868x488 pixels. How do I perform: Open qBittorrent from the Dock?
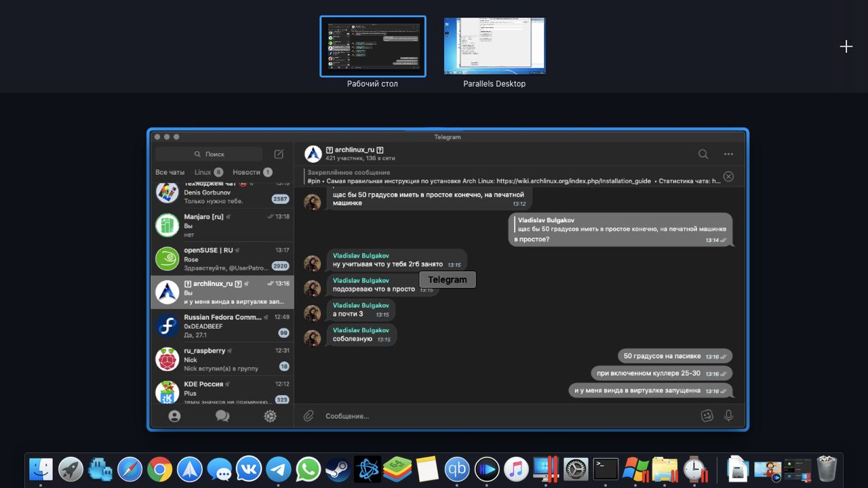pyautogui.click(x=457, y=469)
